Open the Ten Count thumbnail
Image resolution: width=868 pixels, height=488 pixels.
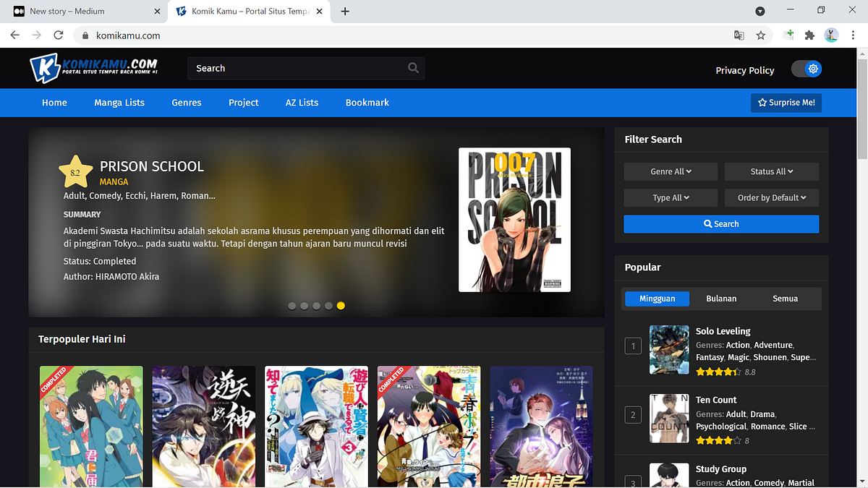tap(669, 418)
